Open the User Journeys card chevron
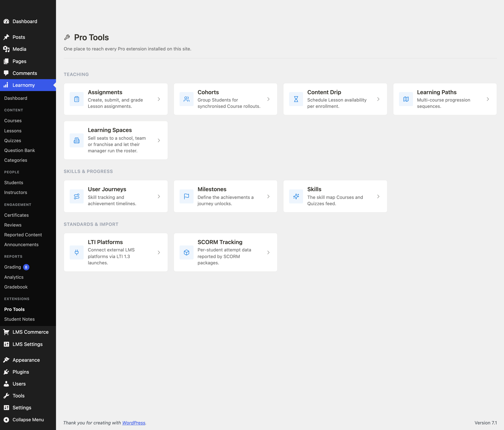 pos(159,196)
